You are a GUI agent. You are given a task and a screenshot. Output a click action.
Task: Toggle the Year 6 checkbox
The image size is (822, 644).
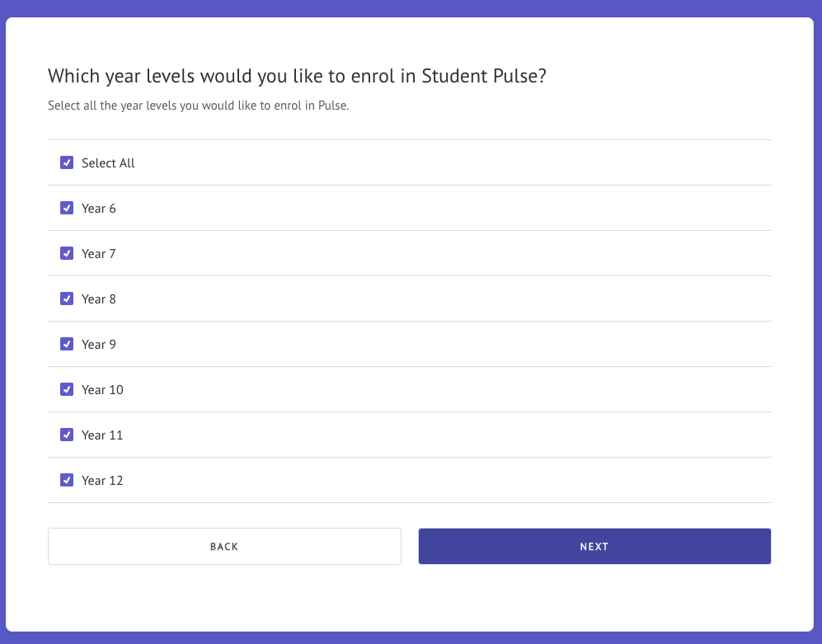click(x=67, y=208)
